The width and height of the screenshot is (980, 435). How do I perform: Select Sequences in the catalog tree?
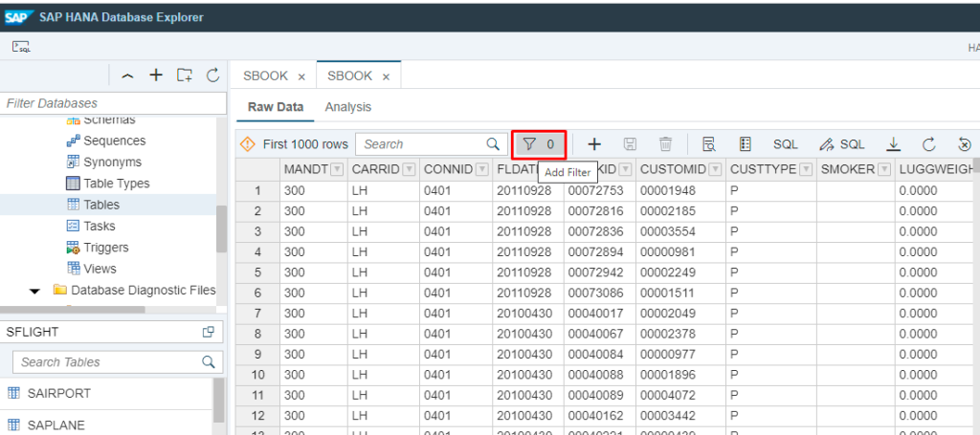point(115,141)
